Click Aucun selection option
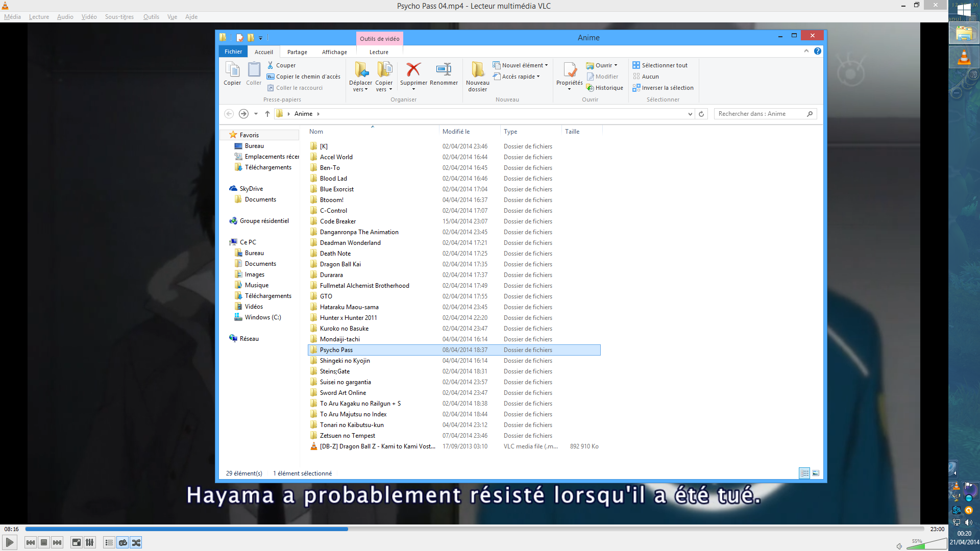The height and width of the screenshot is (551, 980). [646, 77]
